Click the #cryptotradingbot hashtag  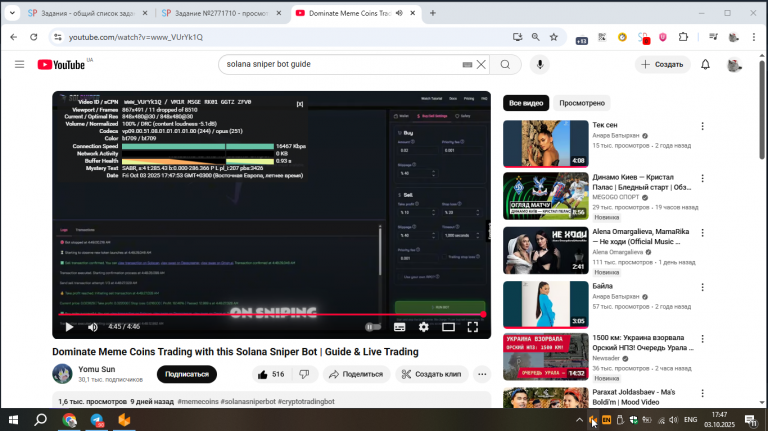pyautogui.click(x=306, y=402)
